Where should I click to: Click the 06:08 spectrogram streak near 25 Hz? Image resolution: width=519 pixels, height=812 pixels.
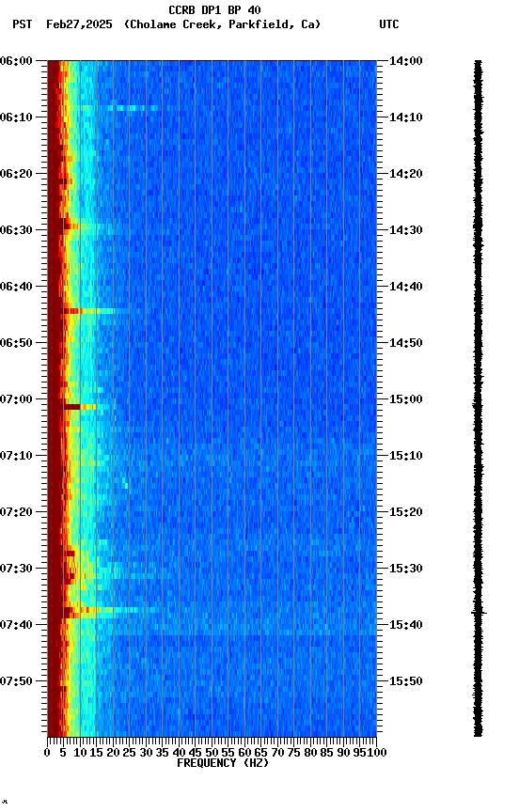[x=132, y=108]
